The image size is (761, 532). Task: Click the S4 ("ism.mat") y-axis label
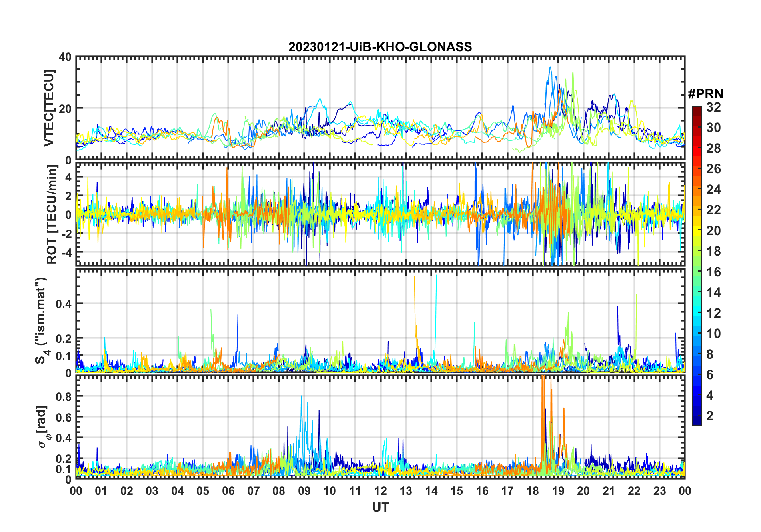(42, 321)
